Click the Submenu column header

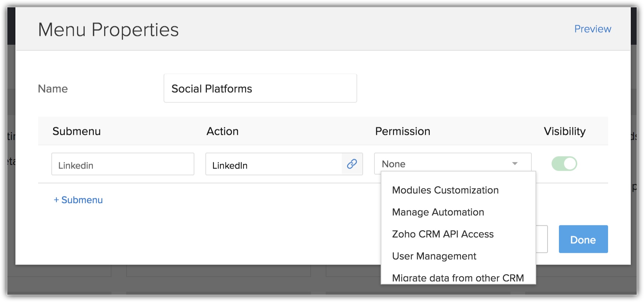pyautogui.click(x=76, y=131)
